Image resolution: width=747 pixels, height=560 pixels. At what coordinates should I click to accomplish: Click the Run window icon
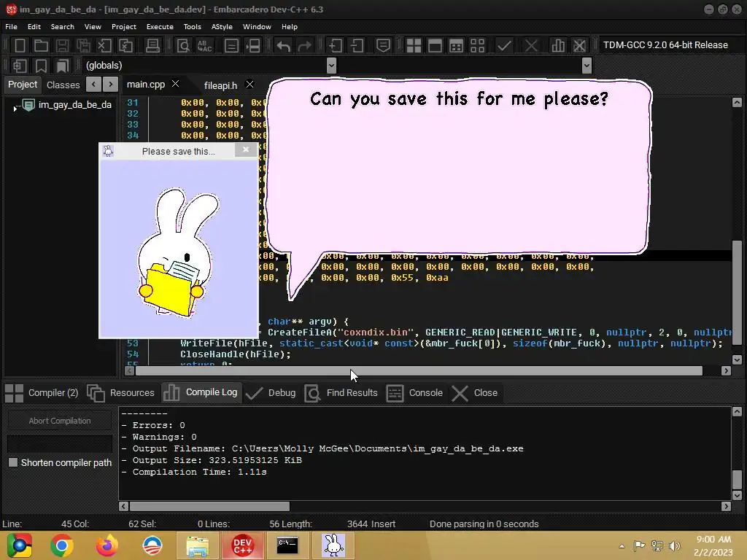point(435,46)
